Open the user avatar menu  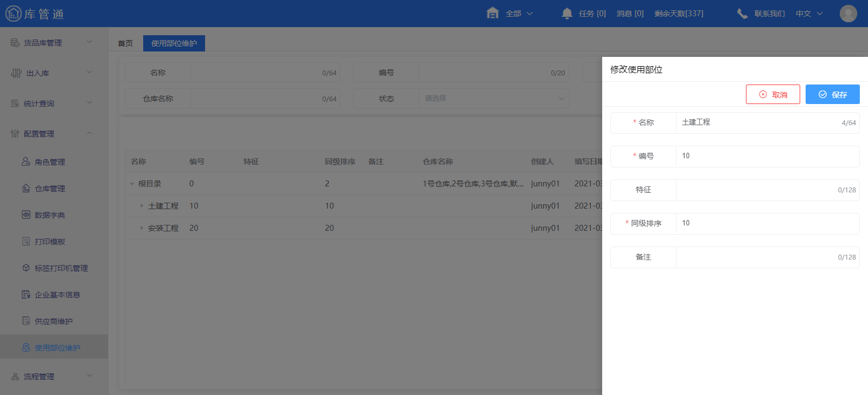click(848, 14)
